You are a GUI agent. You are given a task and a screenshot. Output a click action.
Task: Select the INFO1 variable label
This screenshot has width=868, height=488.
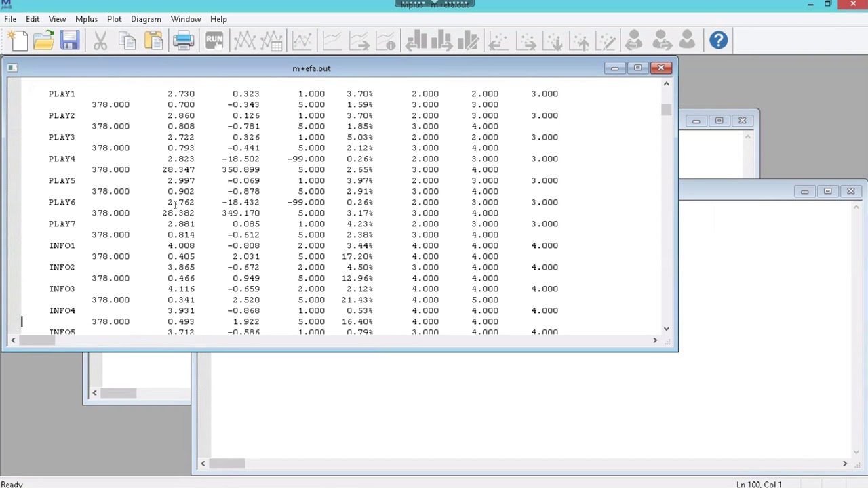pos(62,245)
